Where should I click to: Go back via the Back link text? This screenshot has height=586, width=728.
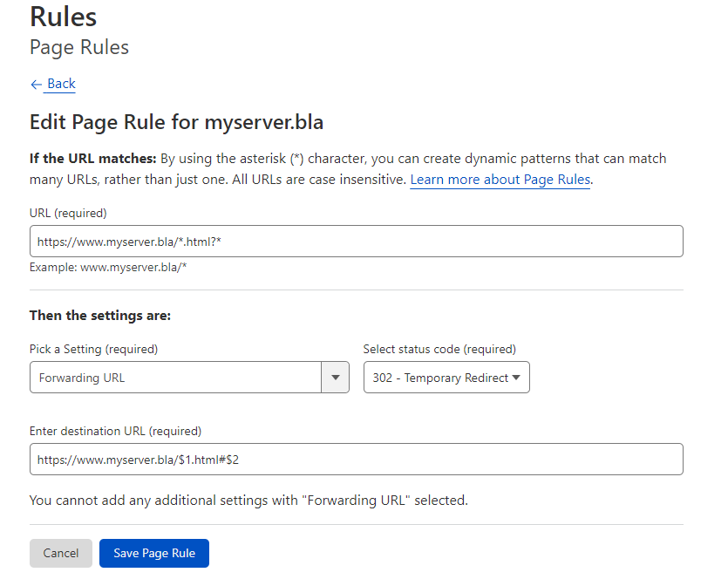click(x=61, y=84)
